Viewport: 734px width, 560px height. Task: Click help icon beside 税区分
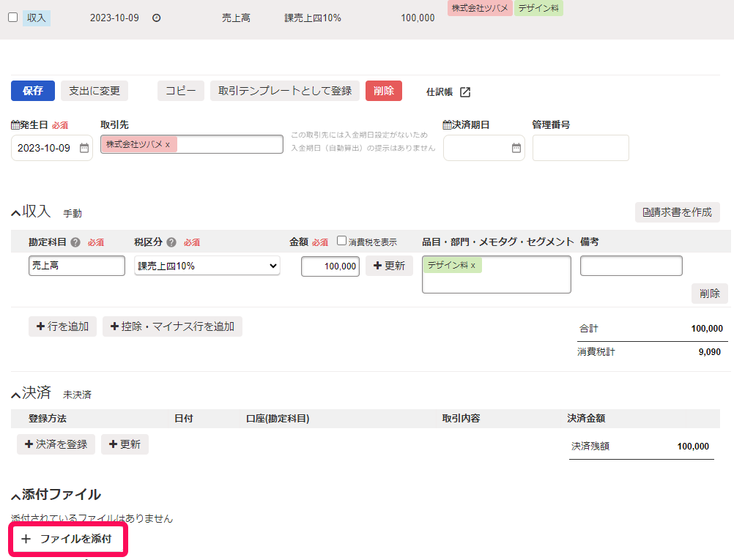point(171,242)
